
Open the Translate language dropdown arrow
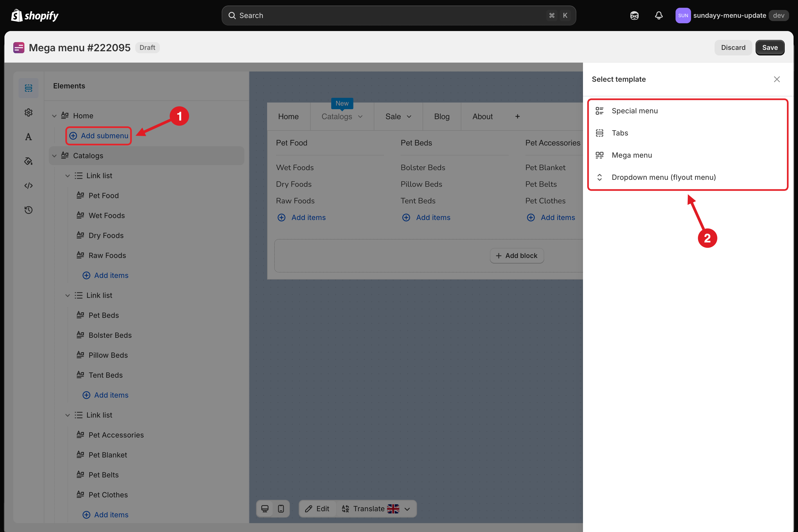click(408, 509)
